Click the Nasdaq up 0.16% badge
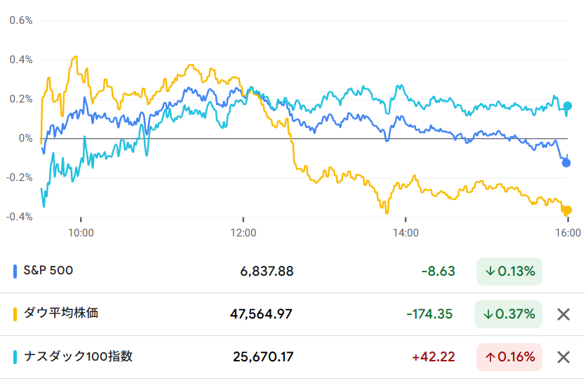 click(509, 357)
